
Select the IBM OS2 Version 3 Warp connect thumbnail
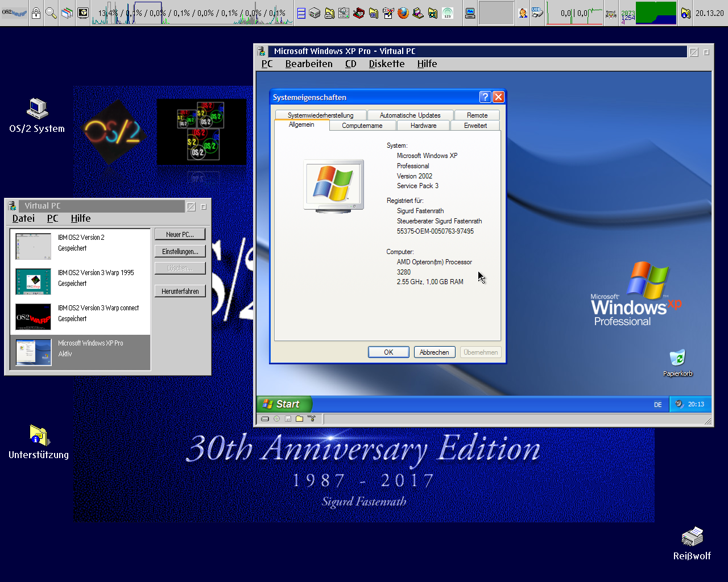click(33, 317)
